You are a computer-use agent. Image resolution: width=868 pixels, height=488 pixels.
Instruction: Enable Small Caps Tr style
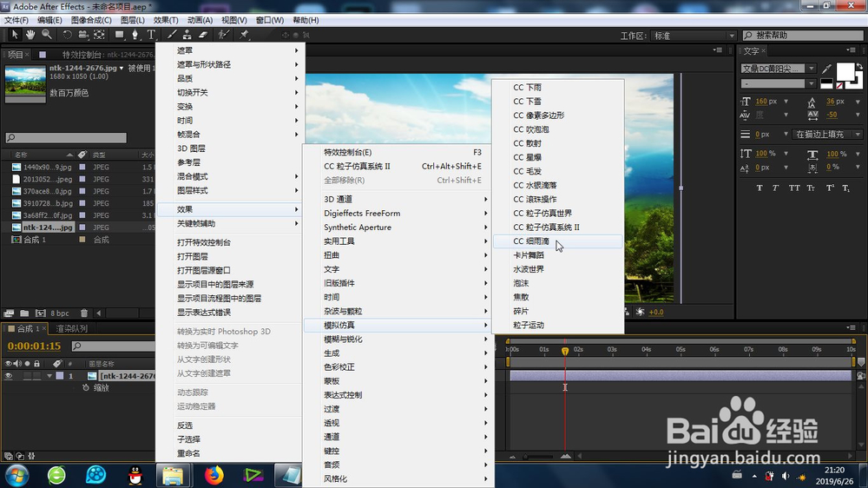click(811, 188)
